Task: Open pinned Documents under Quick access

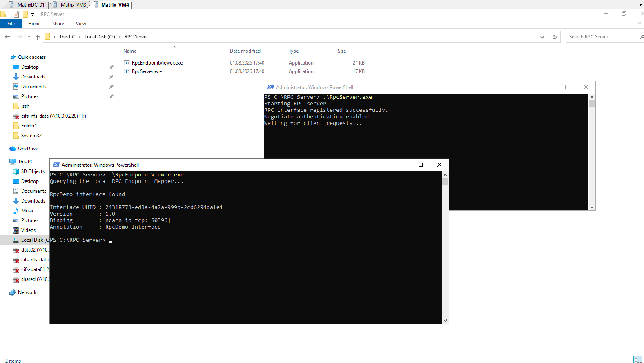Action: point(33,87)
